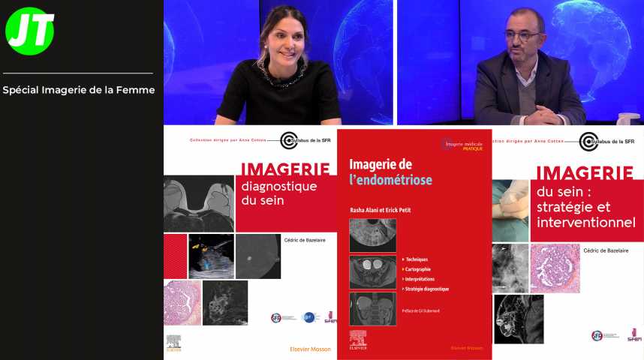This screenshot has height=360, width=644.
Task: Click 'Rasha Alani et Erick Petit' authors text
Action: pos(381,210)
